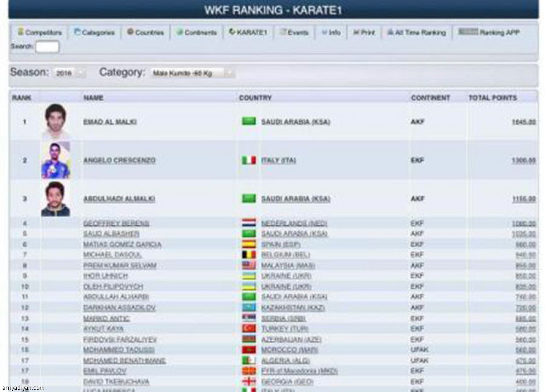Switch to the Categories tab
545x392 pixels.
94,33
